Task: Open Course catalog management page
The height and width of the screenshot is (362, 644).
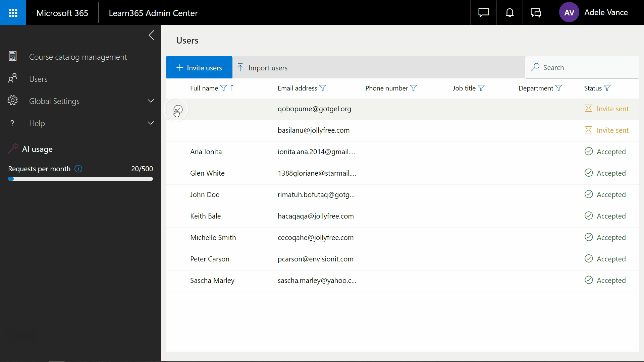Action: [78, 57]
